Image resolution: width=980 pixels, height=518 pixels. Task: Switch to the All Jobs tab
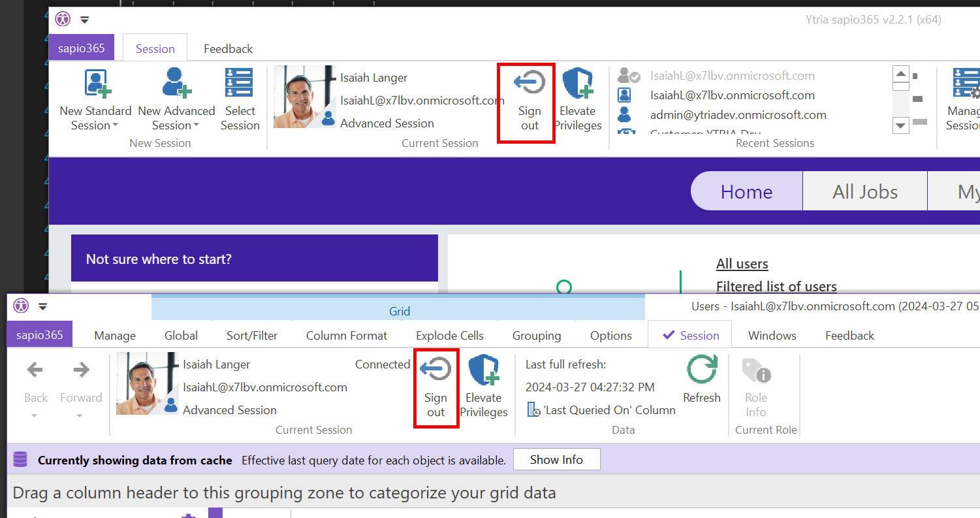tap(864, 191)
